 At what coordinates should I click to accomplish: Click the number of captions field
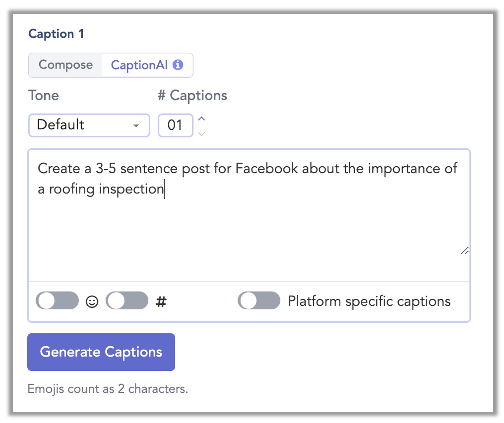tap(176, 125)
